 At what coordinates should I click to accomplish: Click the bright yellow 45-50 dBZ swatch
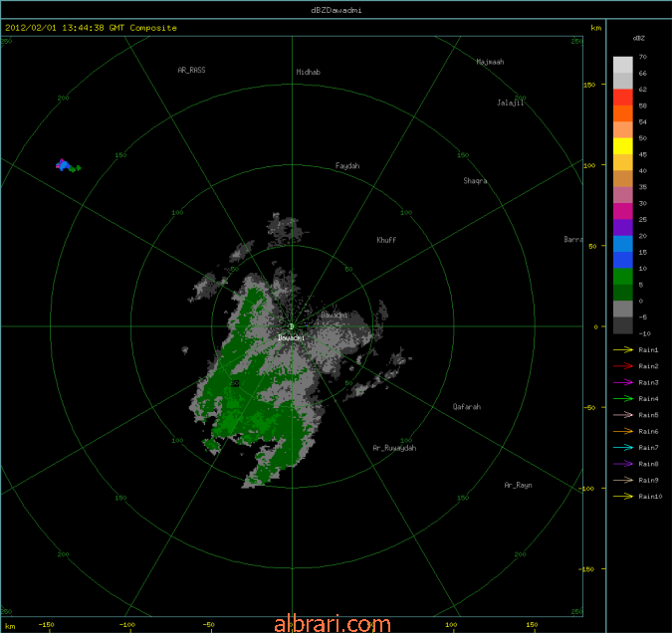623,146
